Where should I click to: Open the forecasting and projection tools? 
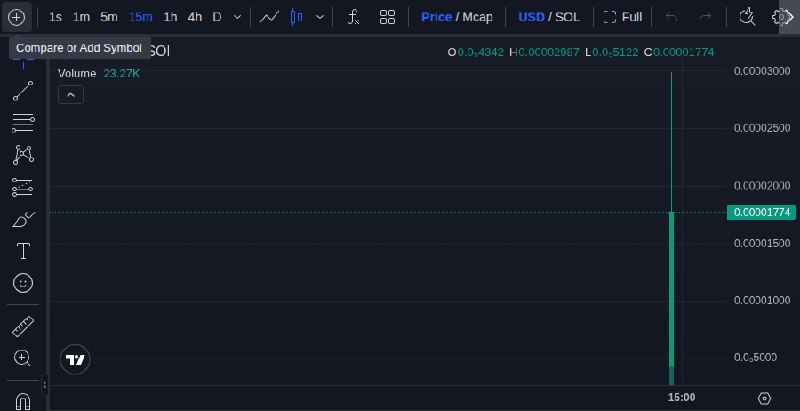click(23, 188)
